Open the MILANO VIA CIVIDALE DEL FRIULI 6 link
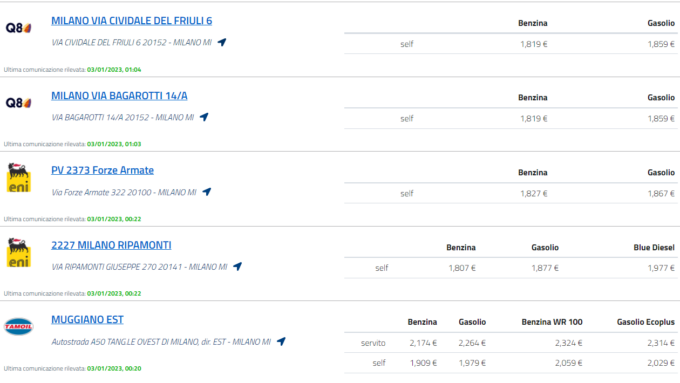 click(131, 21)
